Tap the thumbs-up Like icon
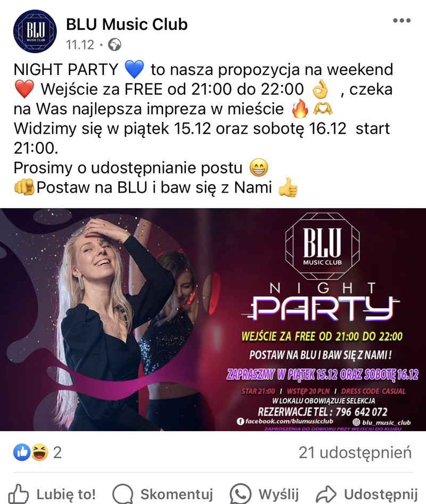426x504 pixels. click(x=18, y=494)
